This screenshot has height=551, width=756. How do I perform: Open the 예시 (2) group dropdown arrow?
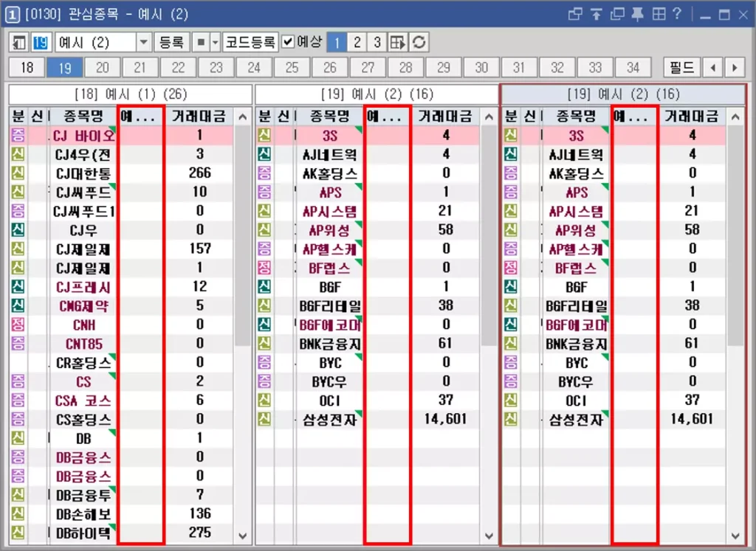[x=144, y=42]
